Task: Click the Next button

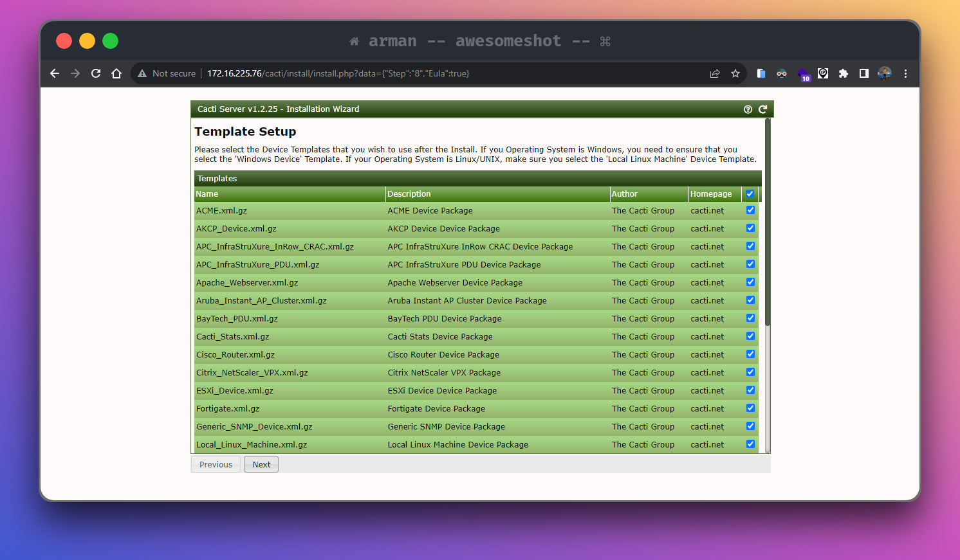Action: [261, 464]
